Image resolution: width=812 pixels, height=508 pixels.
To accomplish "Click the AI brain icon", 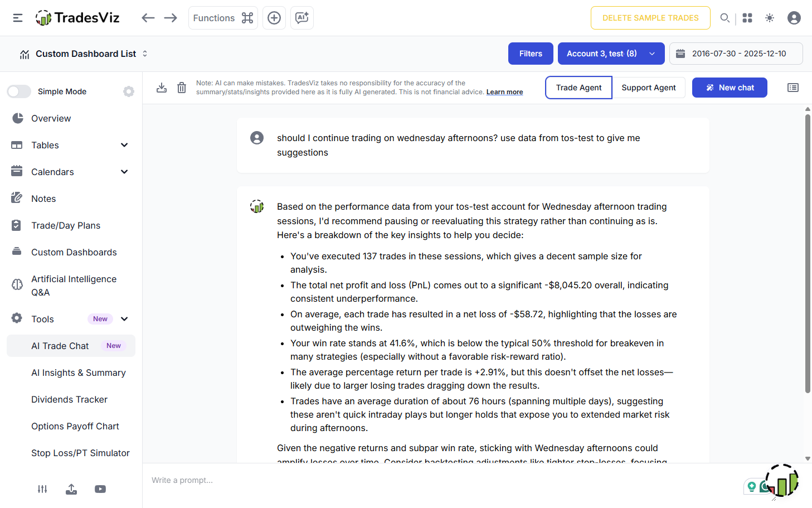I will 17,285.
